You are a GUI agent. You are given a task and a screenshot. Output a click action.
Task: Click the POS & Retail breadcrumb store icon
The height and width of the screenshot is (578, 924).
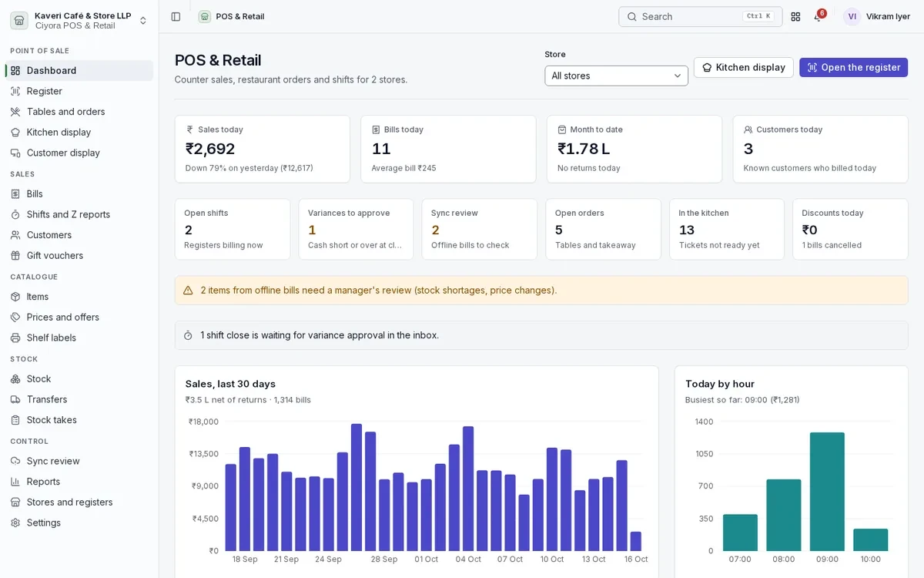(204, 16)
